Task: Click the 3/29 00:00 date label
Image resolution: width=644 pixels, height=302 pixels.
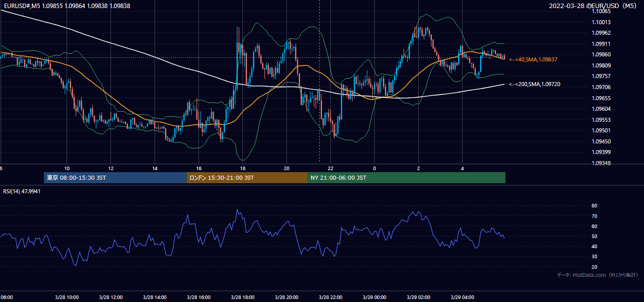Action: (374, 297)
